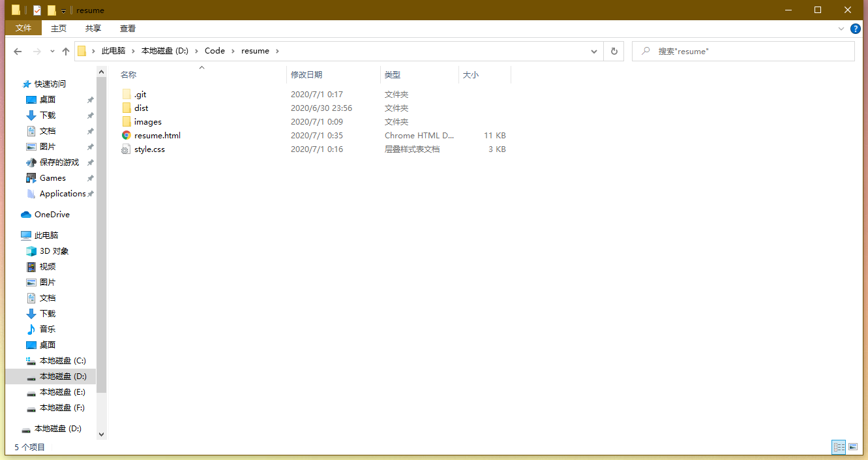Sort by 大小 column header
The height and width of the screenshot is (460, 868).
coord(471,75)
